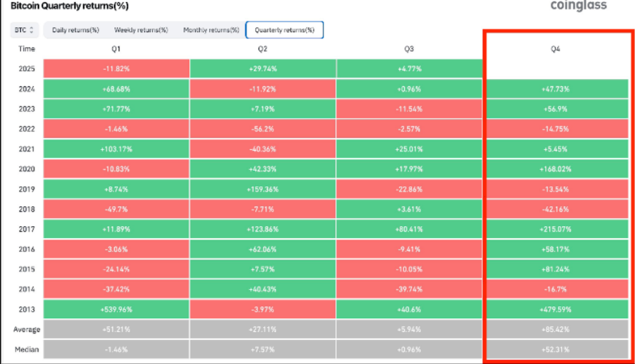The height and width of the screenshot is (364, 635).
Task: Click the Q2 column header
Action: tap(263, 49)
